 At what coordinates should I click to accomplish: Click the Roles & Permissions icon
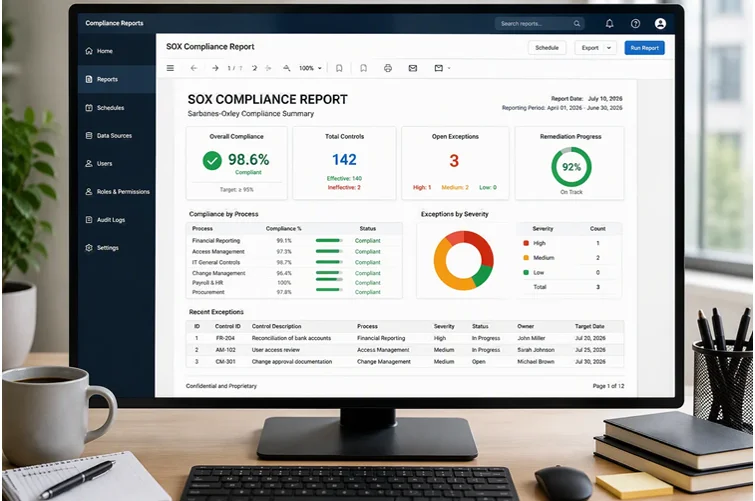[x=89, y=192]
